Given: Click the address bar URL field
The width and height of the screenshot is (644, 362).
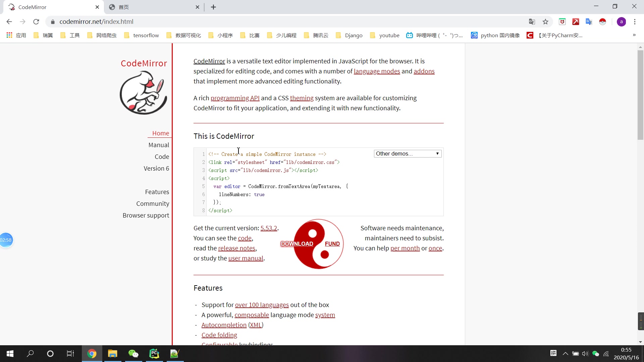Looking at the screenshot, I should (x=288, y=22).
